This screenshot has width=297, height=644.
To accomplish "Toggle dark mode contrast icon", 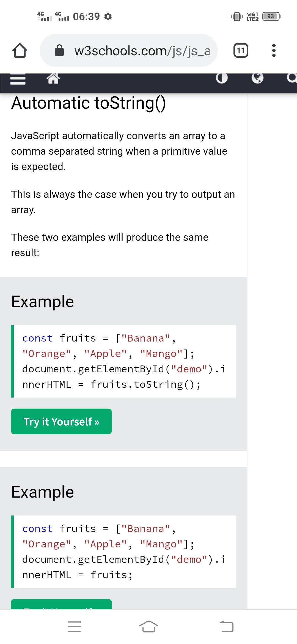I will click(222, 78).
